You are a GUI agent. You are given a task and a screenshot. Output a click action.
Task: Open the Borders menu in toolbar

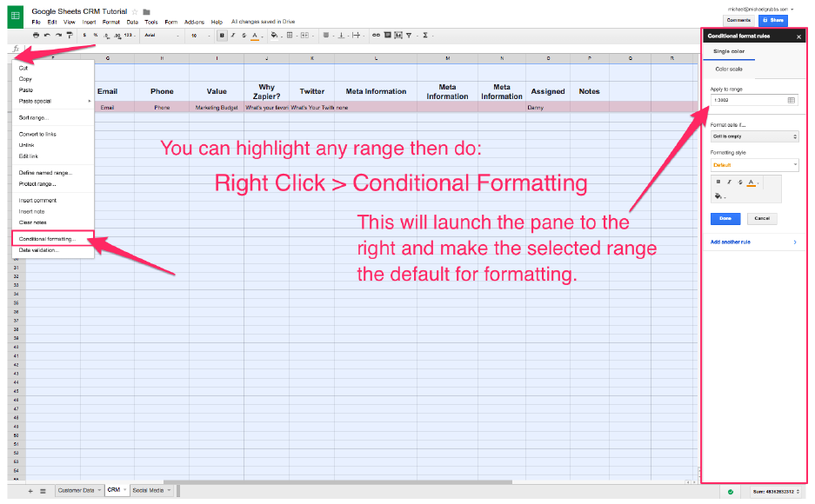point(291,36)
